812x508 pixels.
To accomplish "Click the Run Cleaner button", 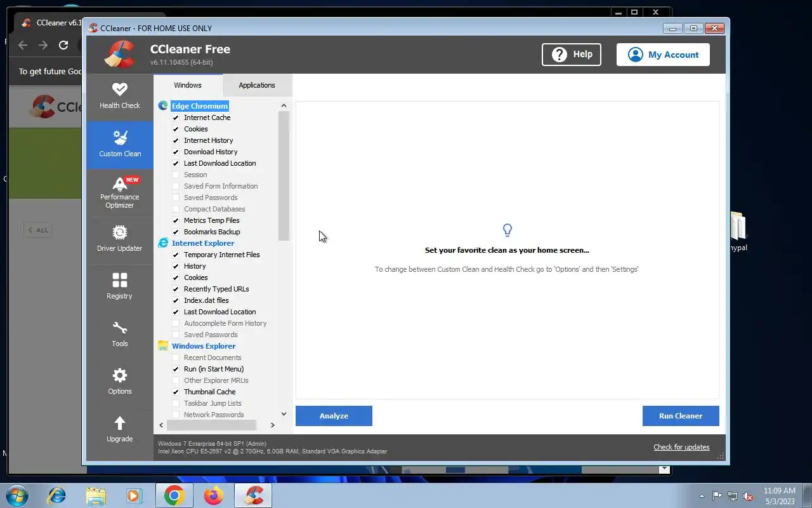I will [x=681, y=416].
